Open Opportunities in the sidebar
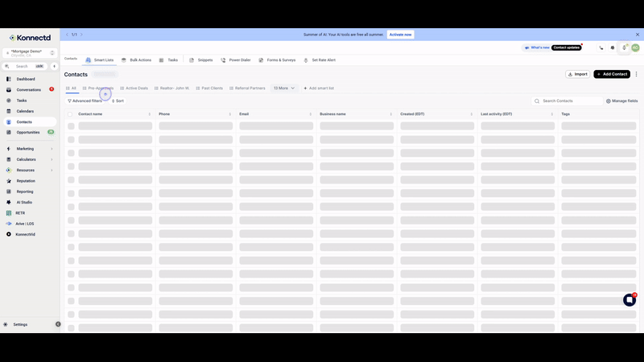 pos(28,132)
